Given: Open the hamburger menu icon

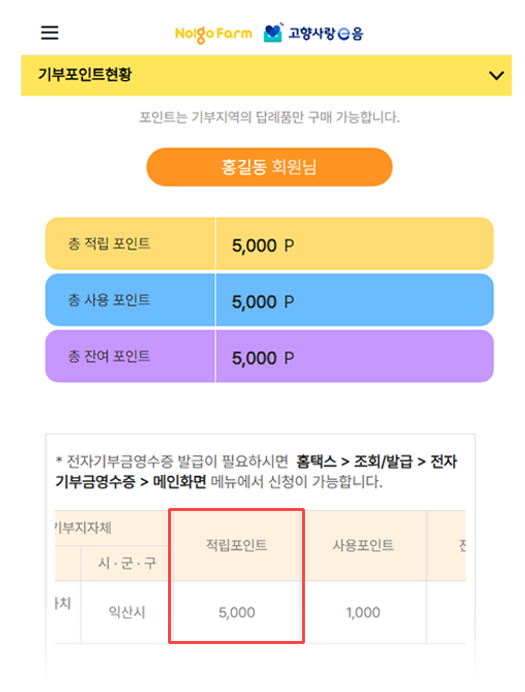Looking at the screenshot, I should (x=49, y=33).
